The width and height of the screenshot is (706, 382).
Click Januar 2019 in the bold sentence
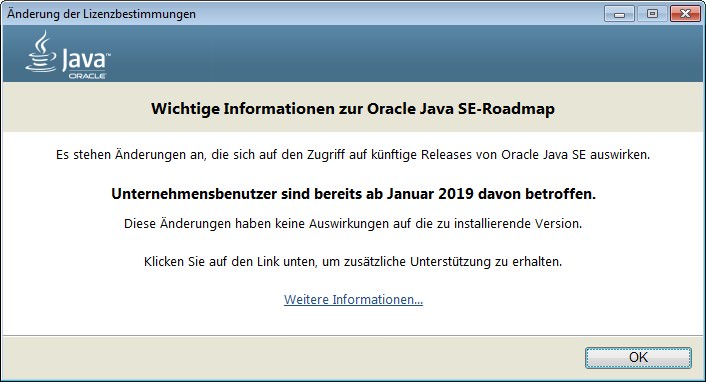click(430, 194)
